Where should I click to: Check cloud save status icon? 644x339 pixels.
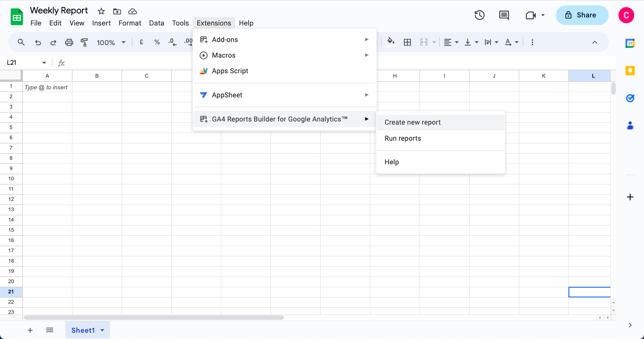pos(132,11)
